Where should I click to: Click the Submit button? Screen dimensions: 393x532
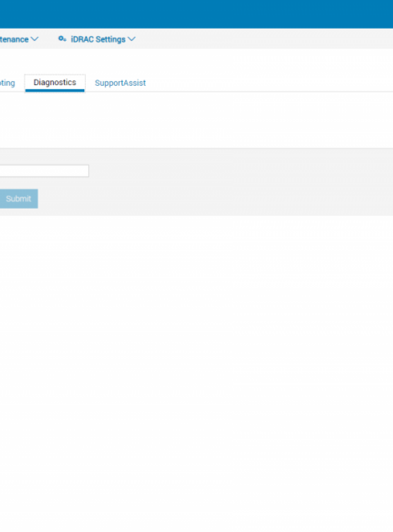point(19,199)
